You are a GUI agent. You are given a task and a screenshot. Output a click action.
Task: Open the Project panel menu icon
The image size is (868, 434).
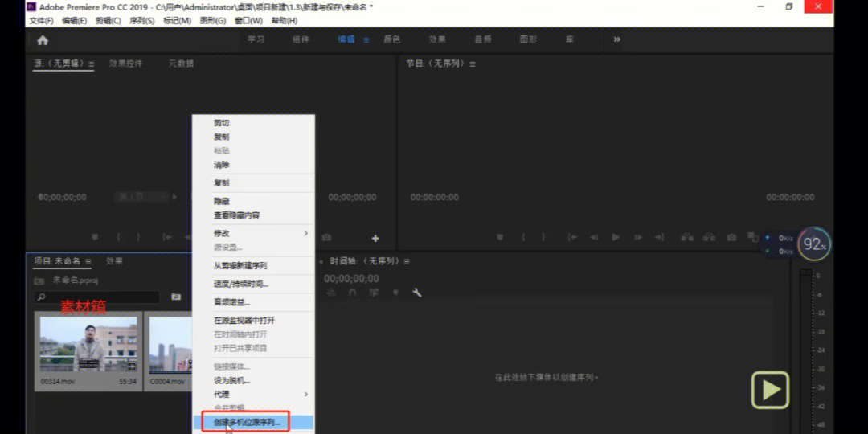(88, 261)
